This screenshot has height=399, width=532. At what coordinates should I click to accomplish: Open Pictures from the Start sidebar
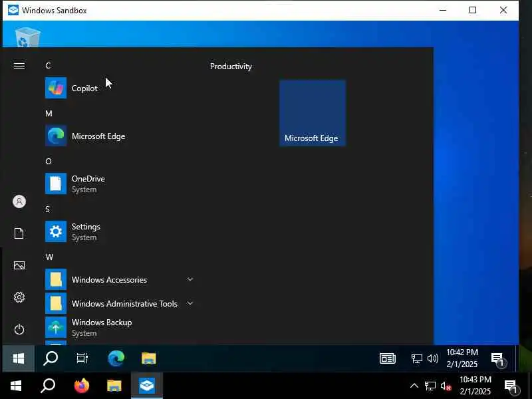coord(19,265)
